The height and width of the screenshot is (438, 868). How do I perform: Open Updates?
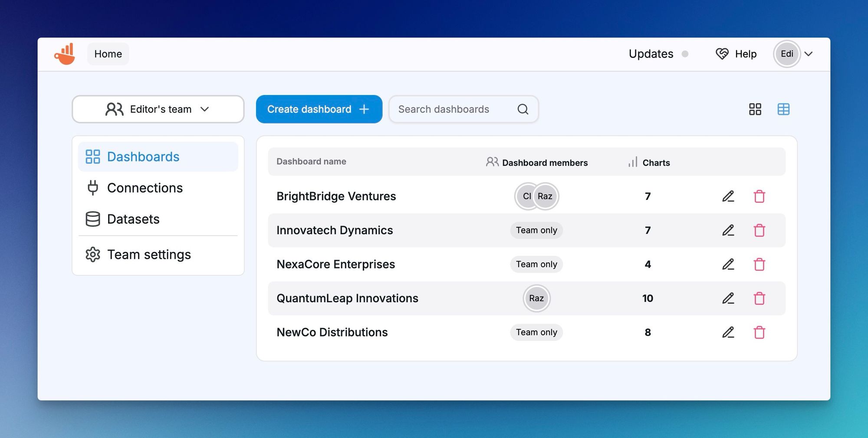(x=650, y=54)
